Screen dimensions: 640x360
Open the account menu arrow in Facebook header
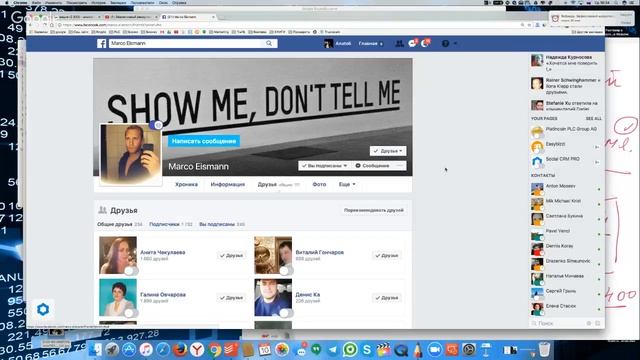456,43
